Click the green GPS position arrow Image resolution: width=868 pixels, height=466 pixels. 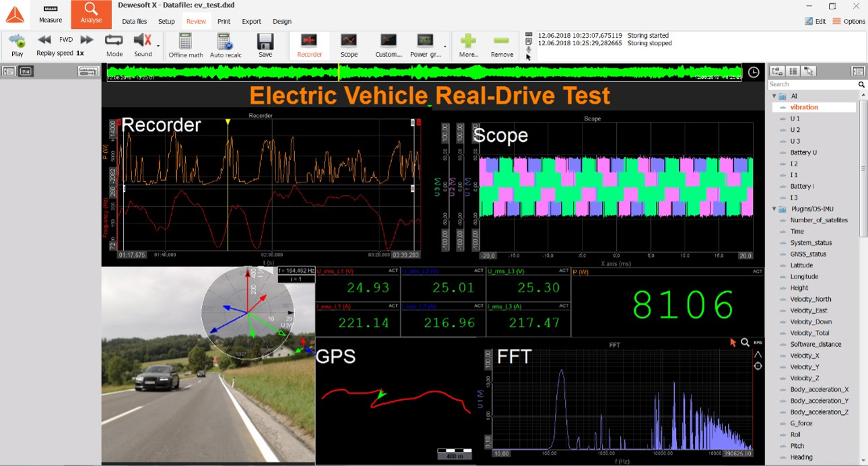(x=382, y=394)
